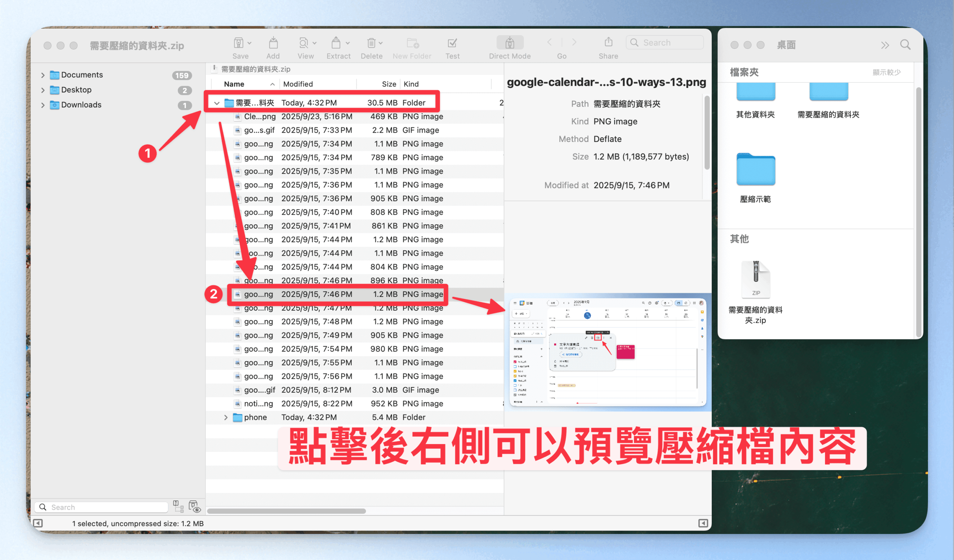
Task: Click the View toolbar icon
Action: click(304, 43)
